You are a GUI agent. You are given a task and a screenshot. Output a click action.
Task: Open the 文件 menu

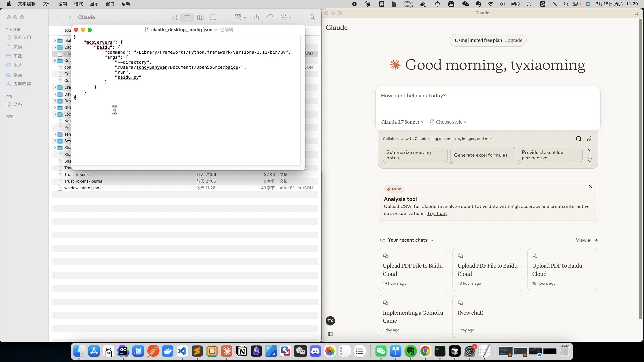click(47, 4)
